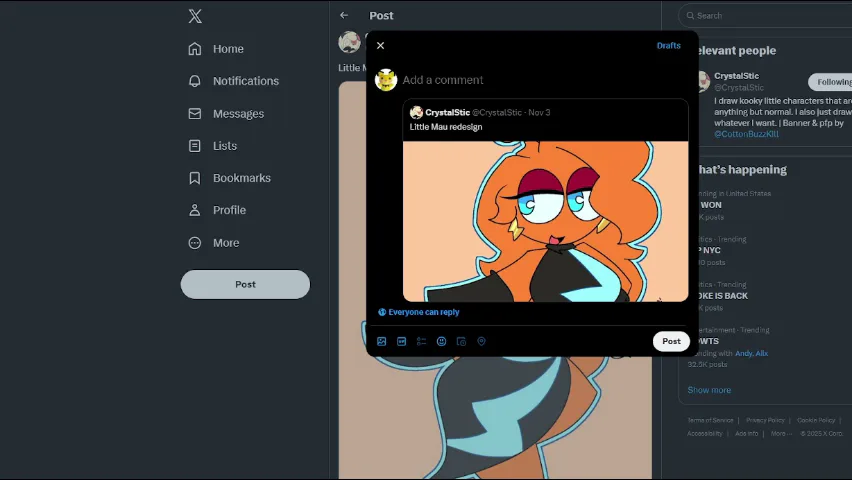This screenshot has height=480, width=852.
Task: Open the Cookie Policy footer link
Action: 816,420
